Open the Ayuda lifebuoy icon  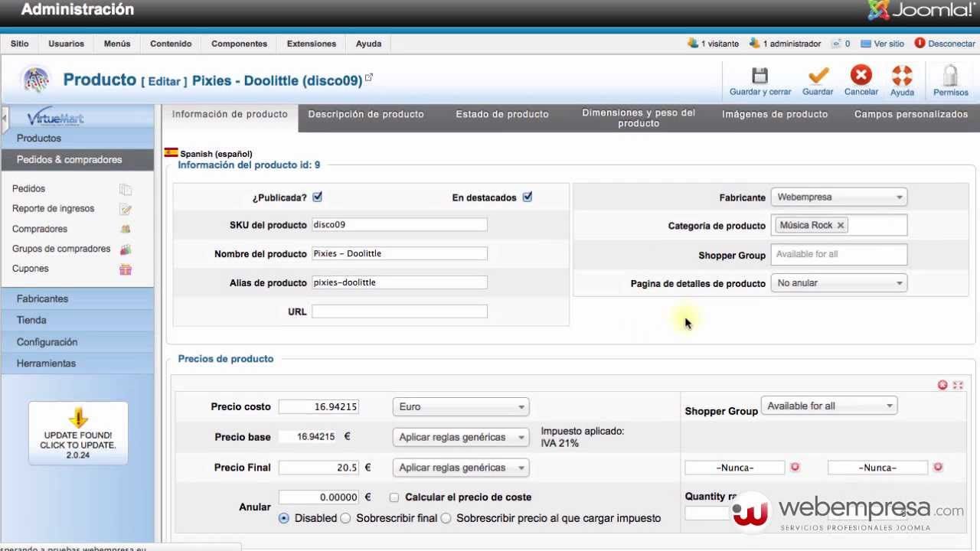click(x=902, y=75)
